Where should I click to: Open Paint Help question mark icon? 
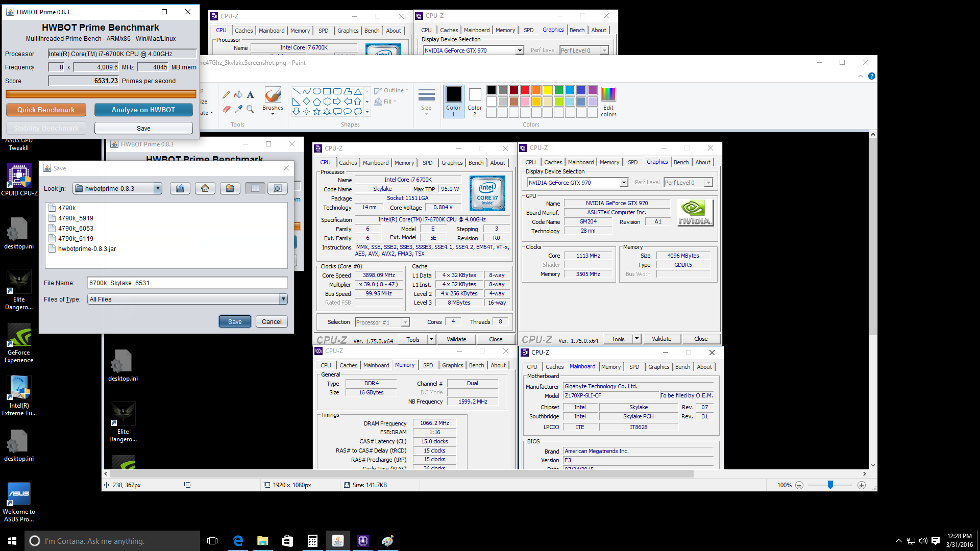[872, 76]
